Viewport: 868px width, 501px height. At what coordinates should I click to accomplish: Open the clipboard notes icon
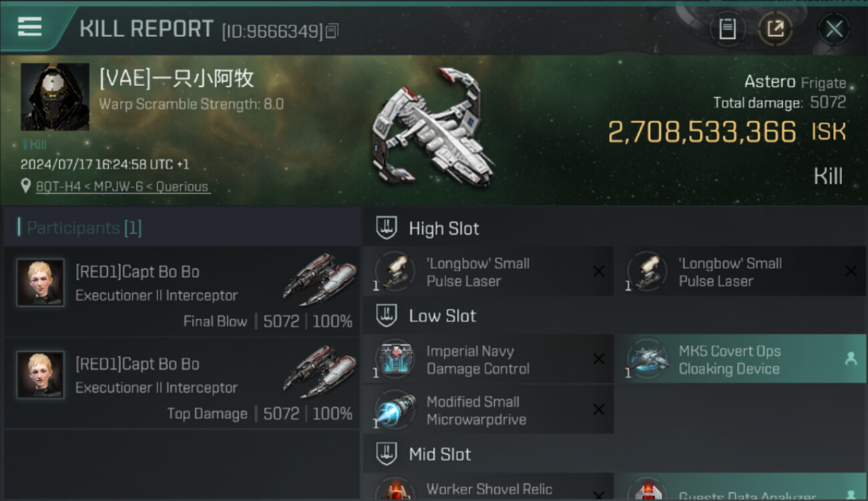click(727, 29)
